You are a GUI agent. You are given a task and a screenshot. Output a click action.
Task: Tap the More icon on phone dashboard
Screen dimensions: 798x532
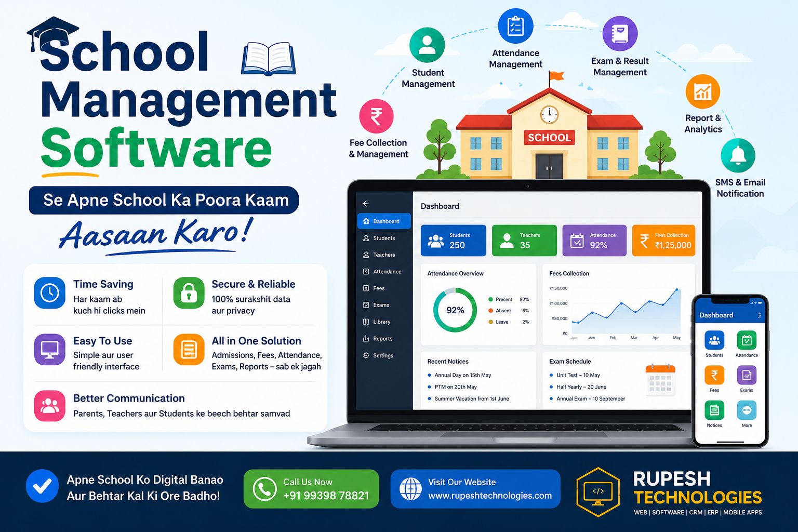747,410
